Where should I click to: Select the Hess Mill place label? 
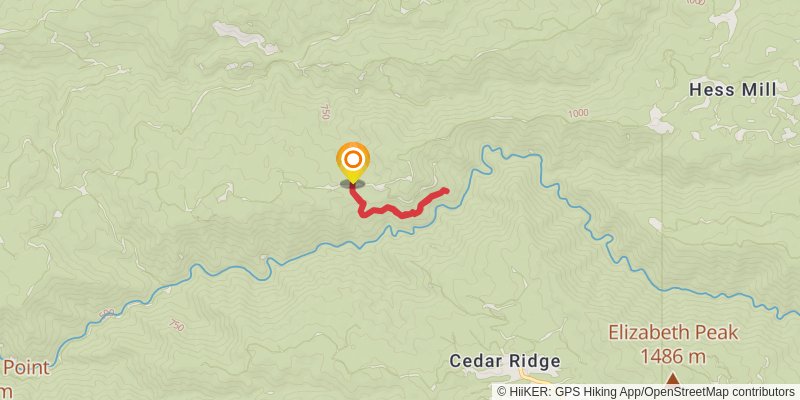click(733, 90)
